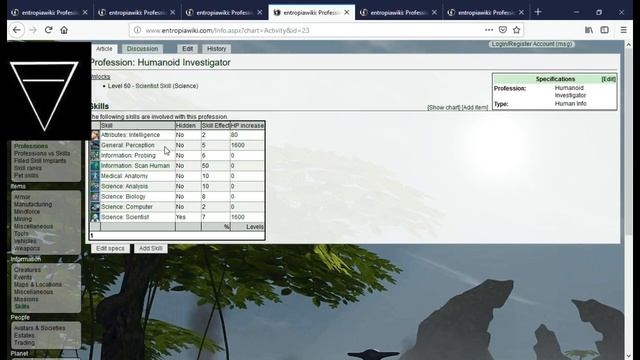
Task: Bookmark this page with the star icon
Action: click(x=516, y=30)
